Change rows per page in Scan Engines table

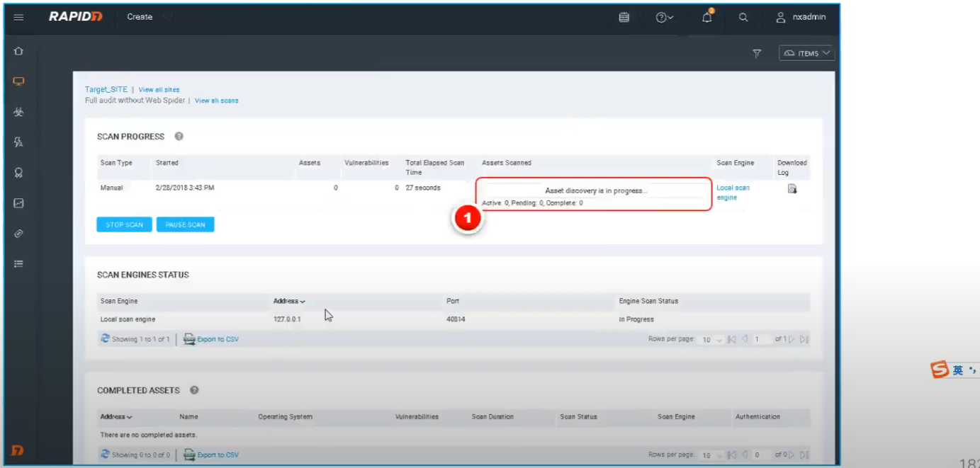[x=711, y=340]
